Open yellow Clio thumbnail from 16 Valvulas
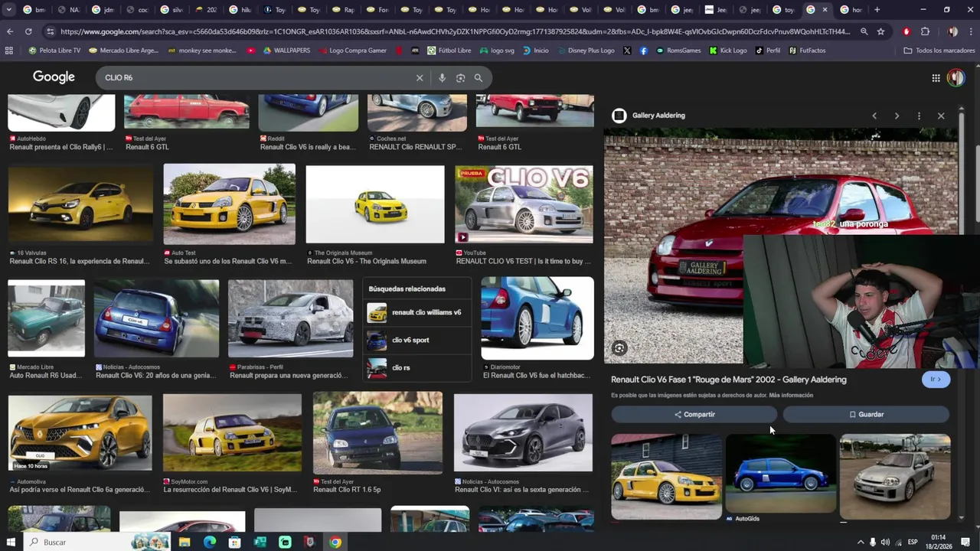Image resolution: width=980 pixels, height=551 pixels. pyautogui.click(x=80, y=204)
